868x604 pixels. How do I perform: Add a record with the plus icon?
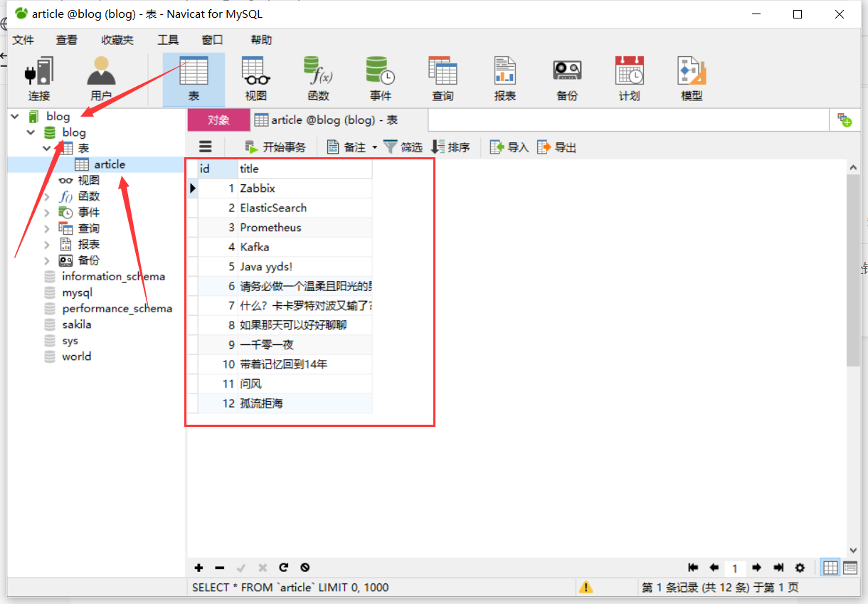click(x=199, y=568)
